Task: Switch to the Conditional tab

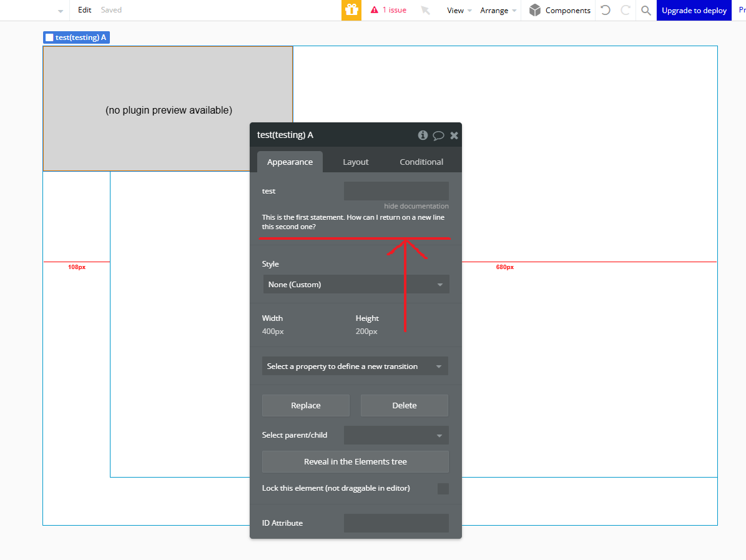Action: 421,162
